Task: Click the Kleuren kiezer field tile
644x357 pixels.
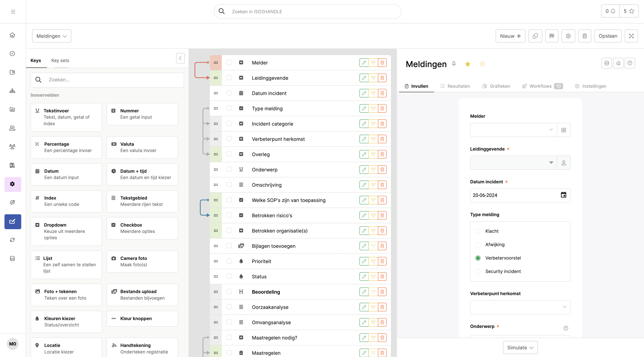Action: [66, 321]
